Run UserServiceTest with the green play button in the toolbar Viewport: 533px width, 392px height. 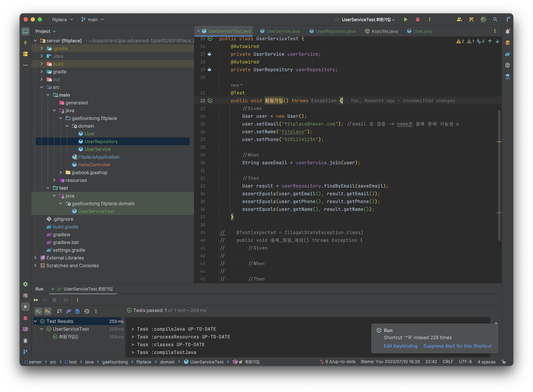(x=406, y=19)
